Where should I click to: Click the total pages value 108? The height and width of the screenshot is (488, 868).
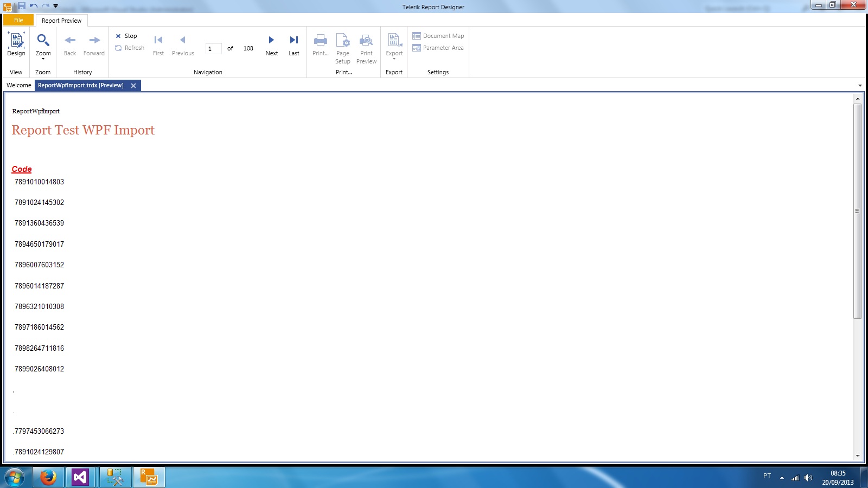coord(248,48)
